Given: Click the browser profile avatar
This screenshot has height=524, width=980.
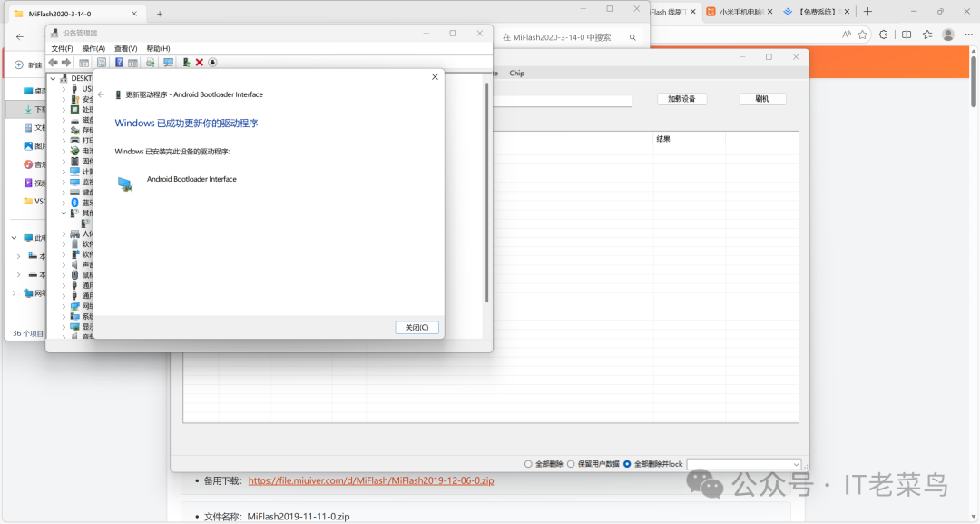Looking at the screenshot, I should 948,35.
